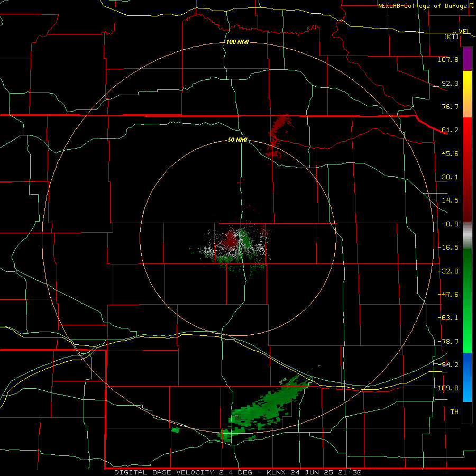Viewport: 476px width, 476px height.
Task: Select the 14.5 scale value
Action: (450, 200)
